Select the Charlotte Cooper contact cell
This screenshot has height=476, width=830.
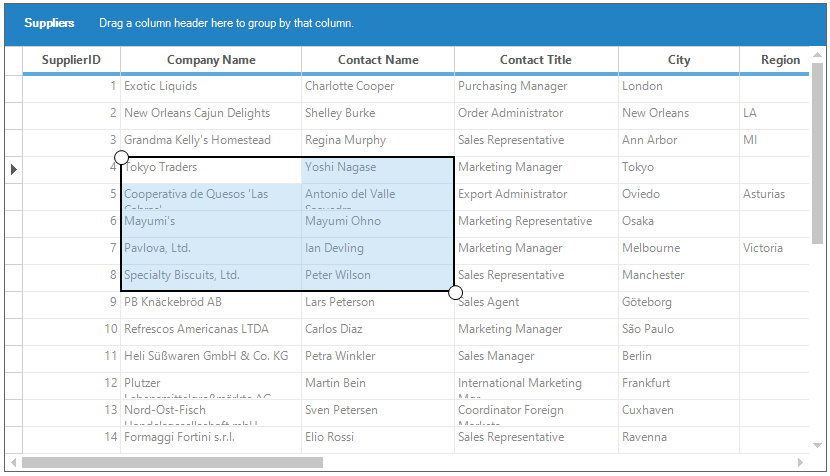click(x=349, y=87)
